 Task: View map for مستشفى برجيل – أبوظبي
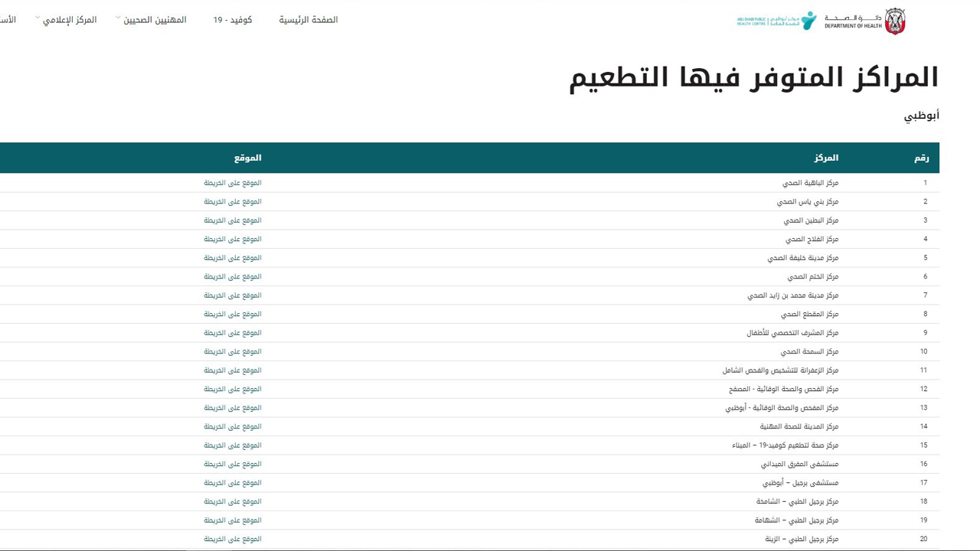[232, 483]
